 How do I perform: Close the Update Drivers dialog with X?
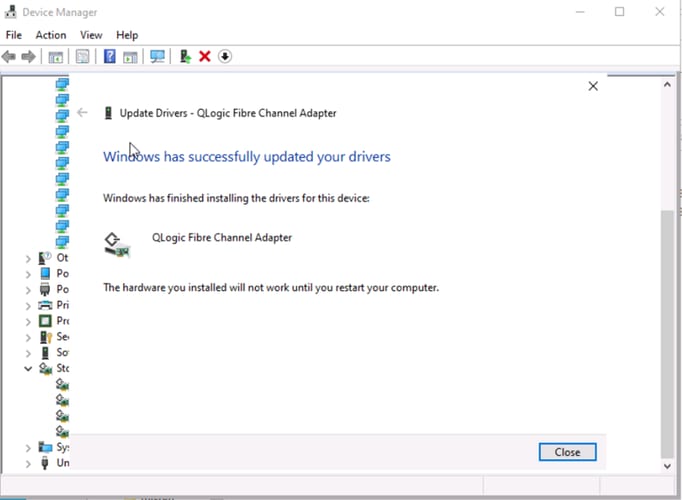tap(593, 86)
